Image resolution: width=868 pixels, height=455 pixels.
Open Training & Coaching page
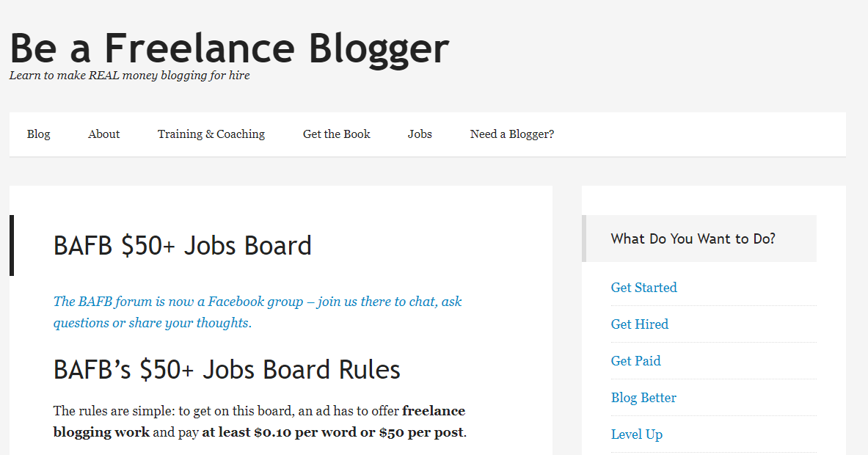(x=211, y=134)
